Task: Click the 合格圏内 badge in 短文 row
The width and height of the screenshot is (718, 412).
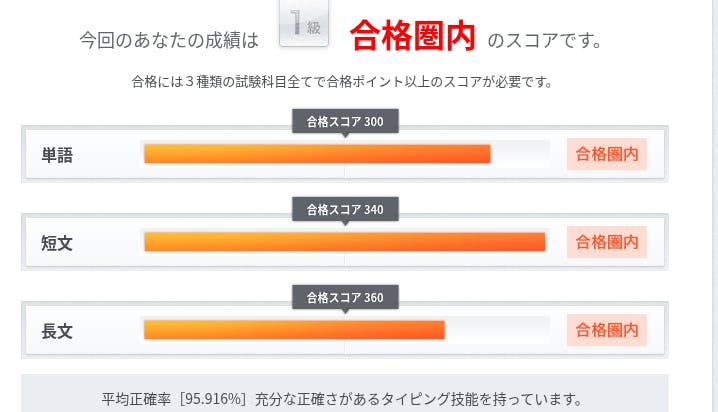Action: [x=607, y=242]
